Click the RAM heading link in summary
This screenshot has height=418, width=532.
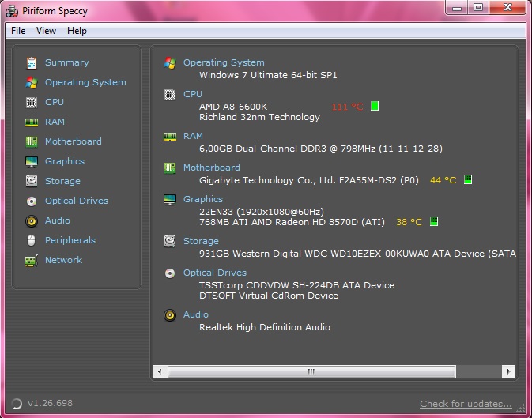(193, 136)
